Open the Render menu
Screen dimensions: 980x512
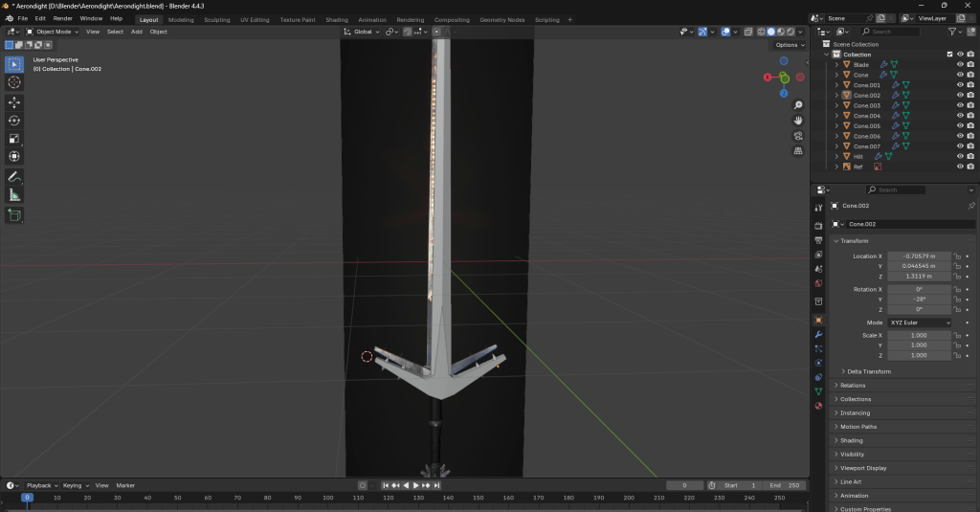point(62,18)
